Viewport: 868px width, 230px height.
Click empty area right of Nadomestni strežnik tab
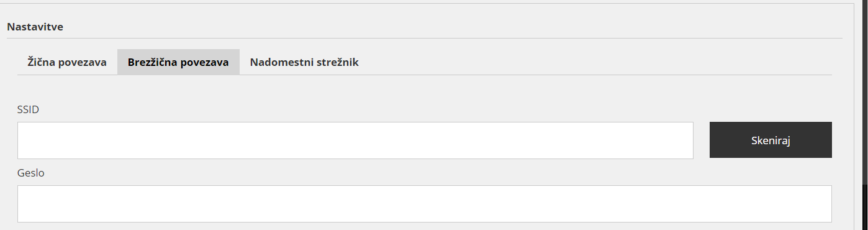(x=600, y=62)
